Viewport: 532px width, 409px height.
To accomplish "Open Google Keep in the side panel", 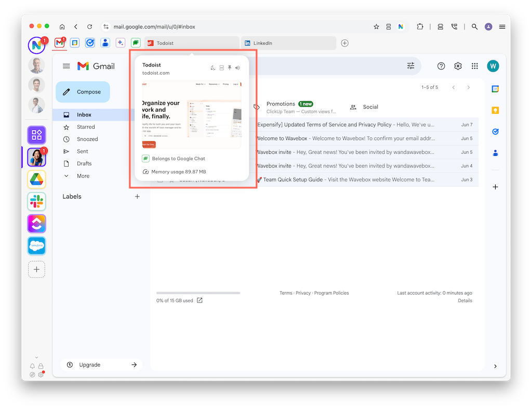I will [495, 110].
